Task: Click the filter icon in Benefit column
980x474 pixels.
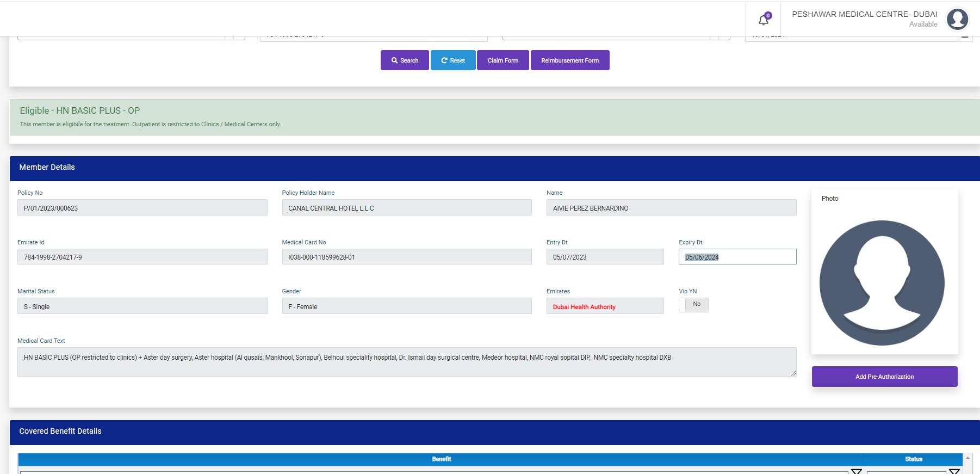Action: click(x=857, y=471)
